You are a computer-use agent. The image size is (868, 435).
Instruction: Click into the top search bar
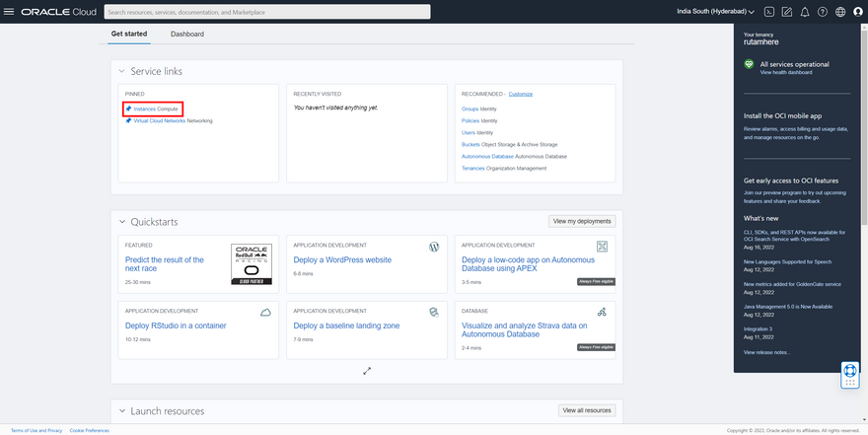[266, 12]
